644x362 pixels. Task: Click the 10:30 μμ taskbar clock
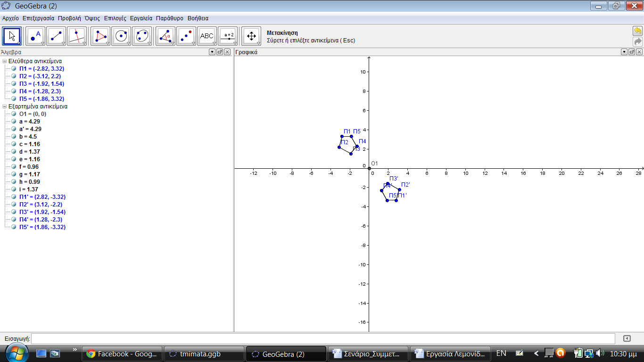pos(624,353)
